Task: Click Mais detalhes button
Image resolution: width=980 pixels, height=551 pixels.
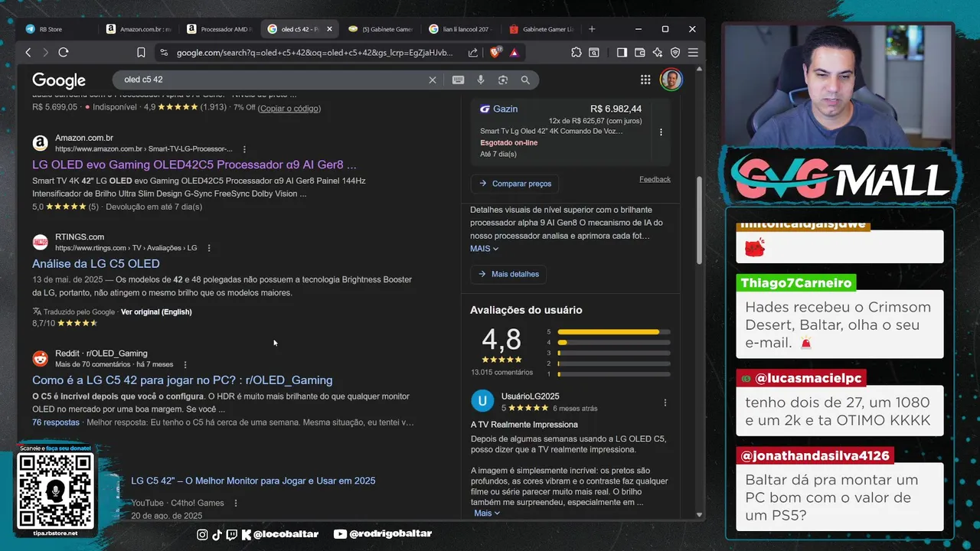Action: 508,274
